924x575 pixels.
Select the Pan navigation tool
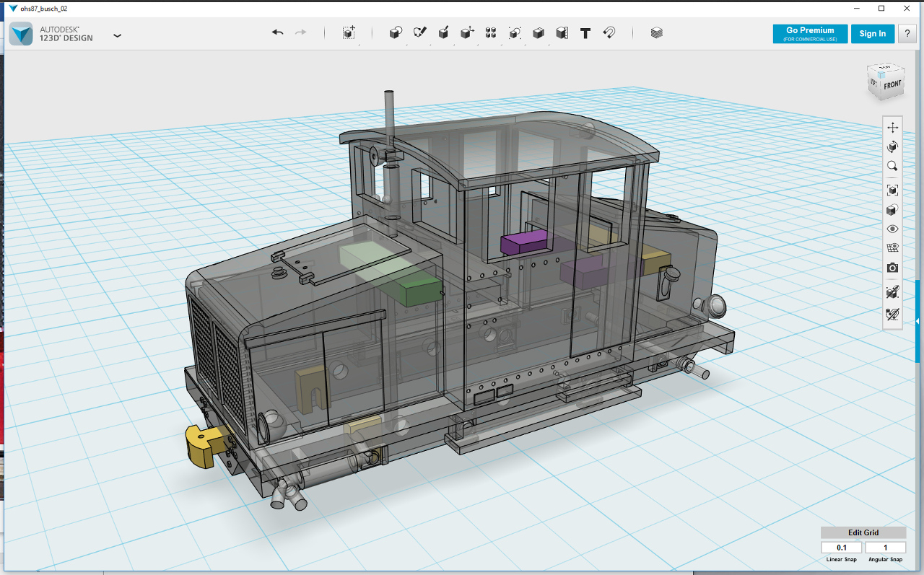click(x=893, y=128)
